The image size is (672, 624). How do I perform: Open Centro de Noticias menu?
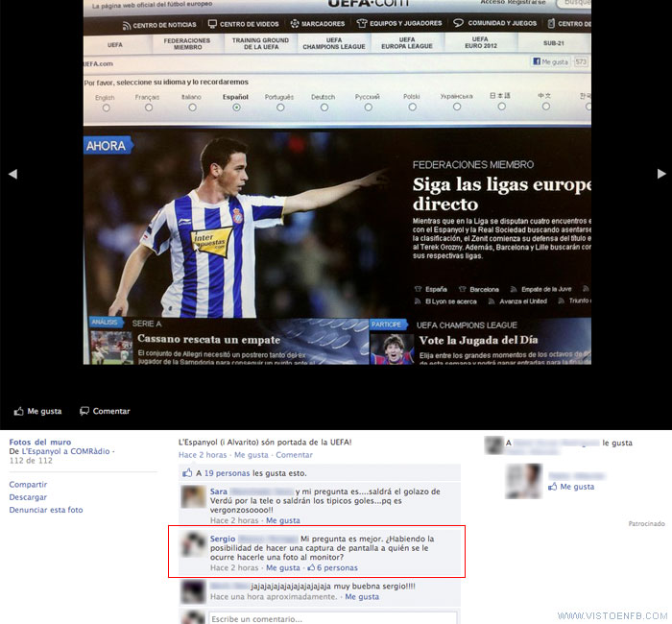159,25
